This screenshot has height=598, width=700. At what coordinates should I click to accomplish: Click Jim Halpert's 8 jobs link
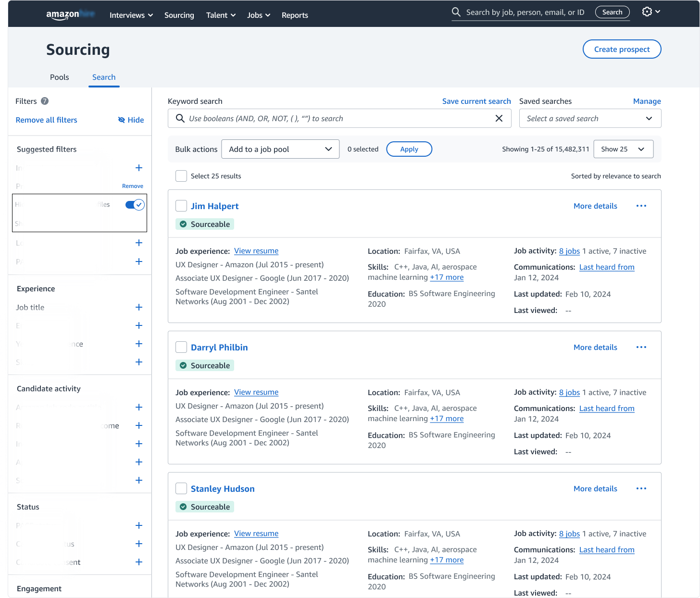pos(569,251)
